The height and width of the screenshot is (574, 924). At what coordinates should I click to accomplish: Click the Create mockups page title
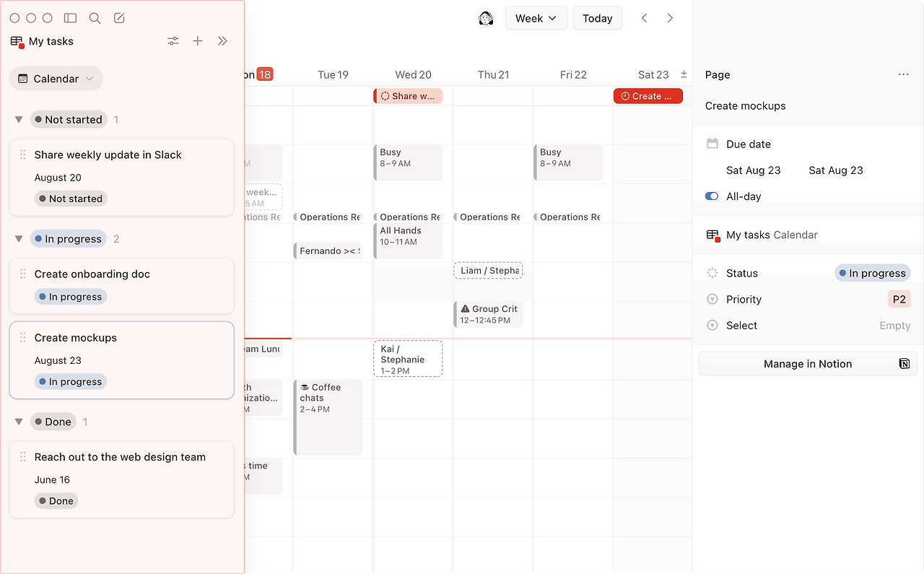(745, 106)
